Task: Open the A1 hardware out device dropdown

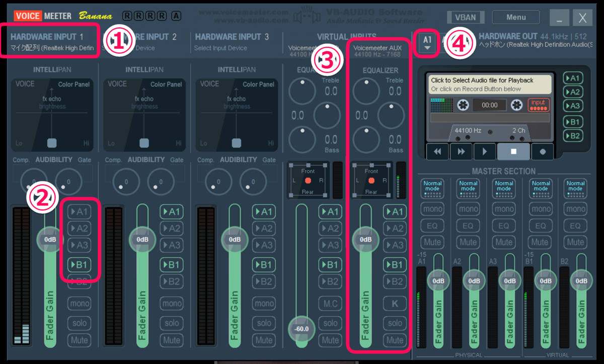Action: tap(427, 42)
